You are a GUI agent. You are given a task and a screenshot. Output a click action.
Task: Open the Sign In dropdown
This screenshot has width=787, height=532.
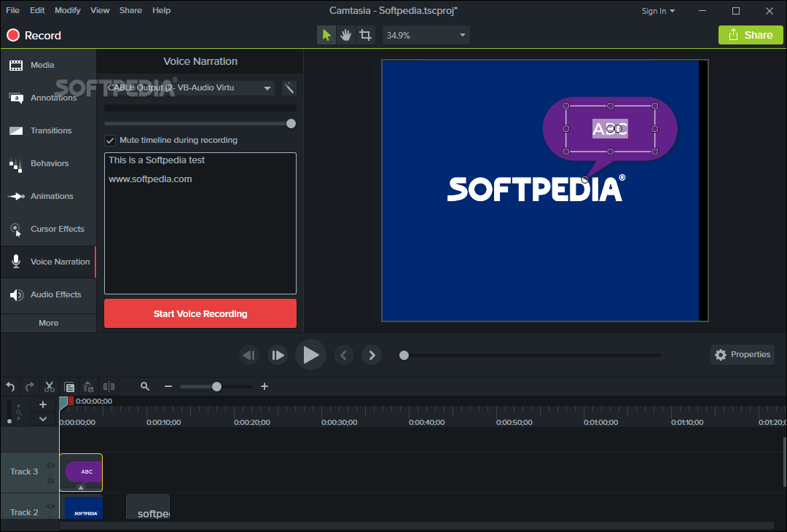[658, 11]
